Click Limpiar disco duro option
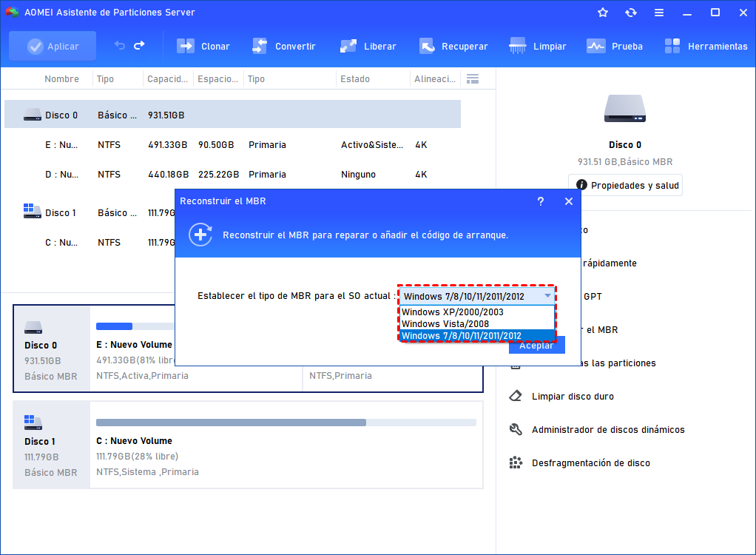 573,397
